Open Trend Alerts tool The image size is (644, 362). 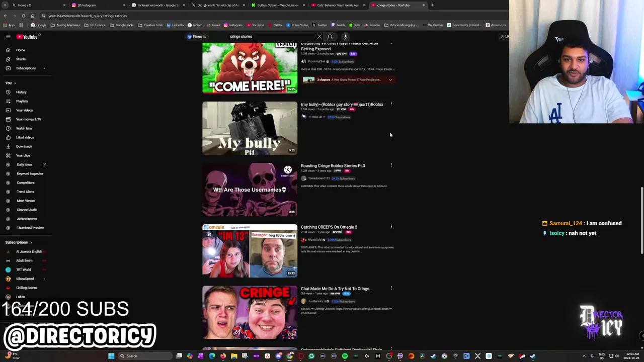tap(25, 192)
